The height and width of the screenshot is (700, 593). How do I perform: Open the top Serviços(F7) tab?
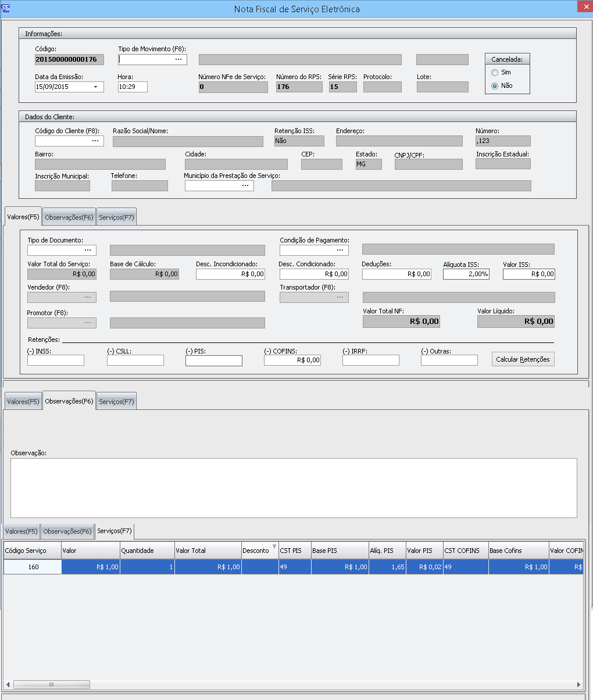coord(116,217)
